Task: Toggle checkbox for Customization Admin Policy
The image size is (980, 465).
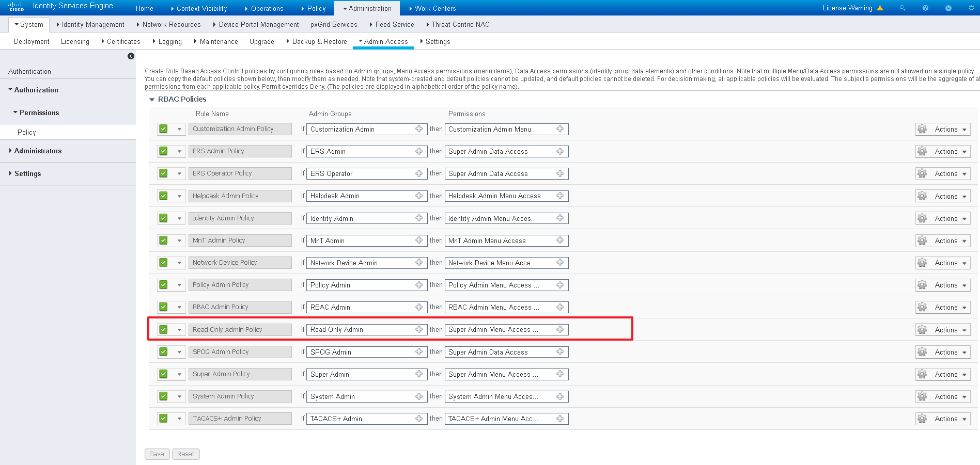Action: (x=163, y=129)
